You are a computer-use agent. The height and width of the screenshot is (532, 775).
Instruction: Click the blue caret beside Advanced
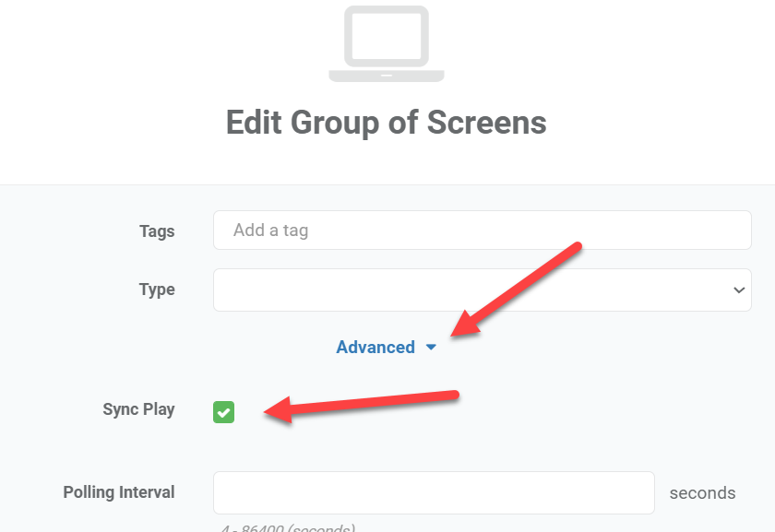coord(431,348)
